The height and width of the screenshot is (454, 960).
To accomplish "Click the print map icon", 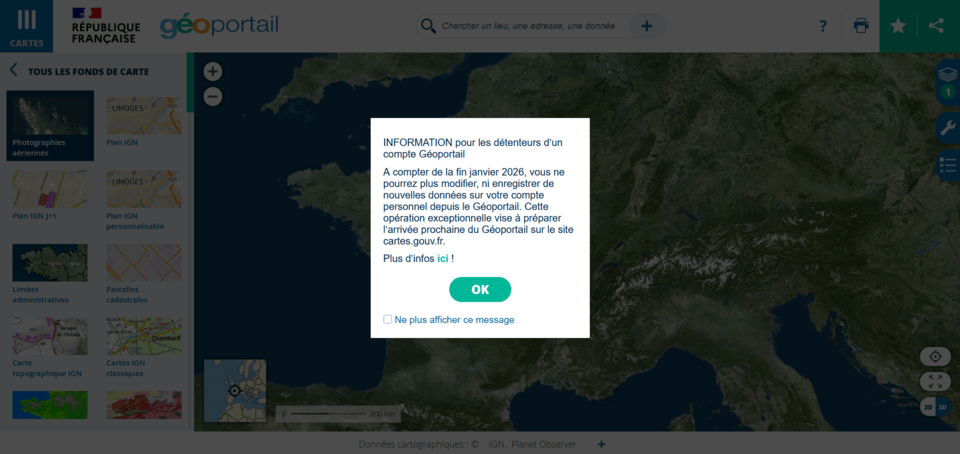I will coord(861,26).
